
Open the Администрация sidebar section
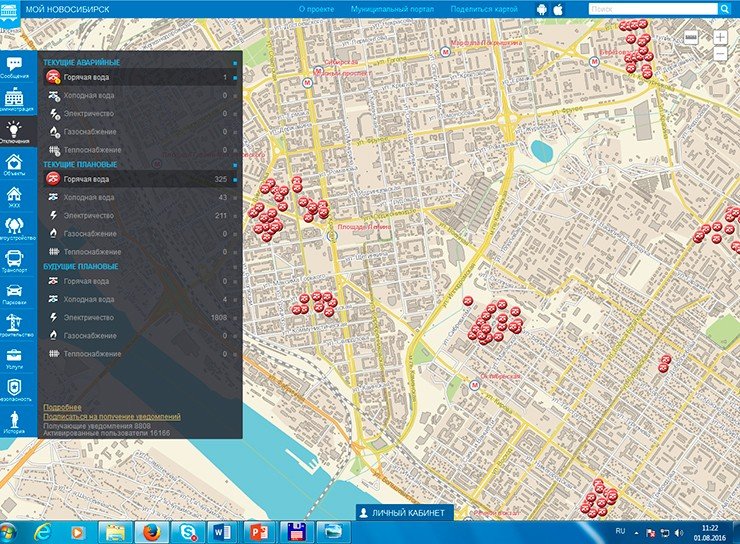tap(14, 99)
